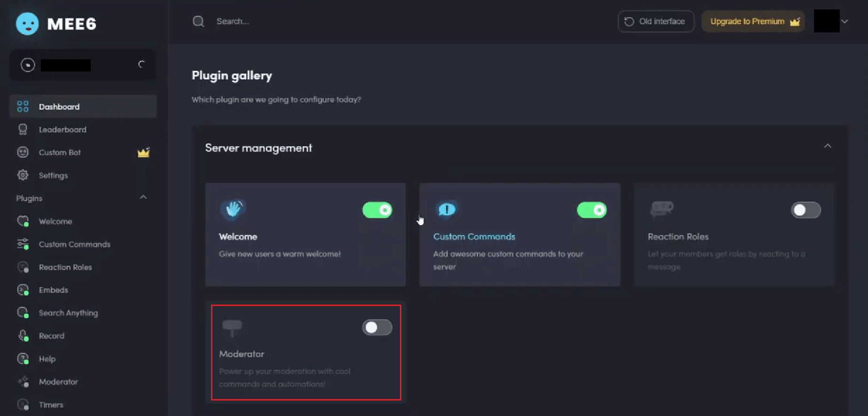Click the Settings gear icon
The height and width of the screenshot is (416, 868).
[23, 175]
